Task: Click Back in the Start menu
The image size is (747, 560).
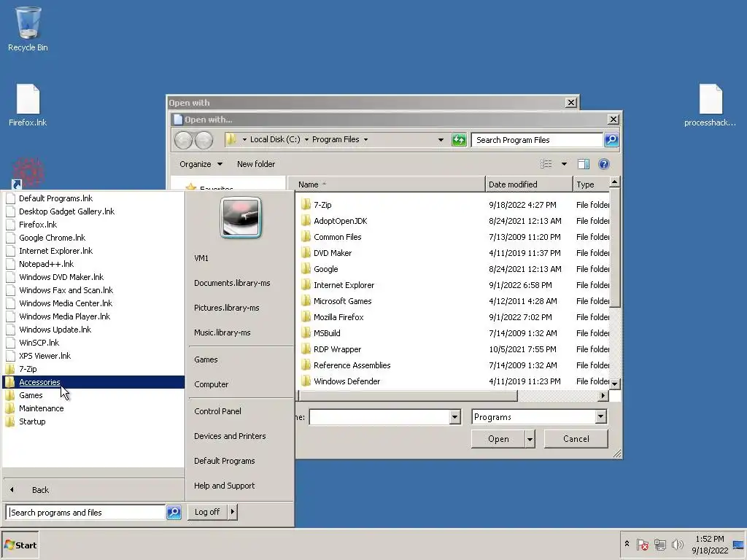Action: [40, 490]
